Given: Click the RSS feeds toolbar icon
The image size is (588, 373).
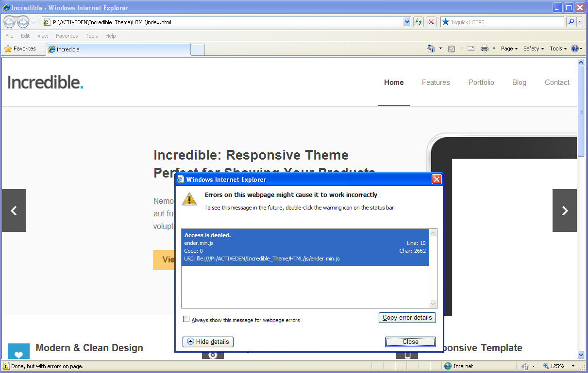Looking at the screenshot, I should pyautogui.click(x=452, y=49).
